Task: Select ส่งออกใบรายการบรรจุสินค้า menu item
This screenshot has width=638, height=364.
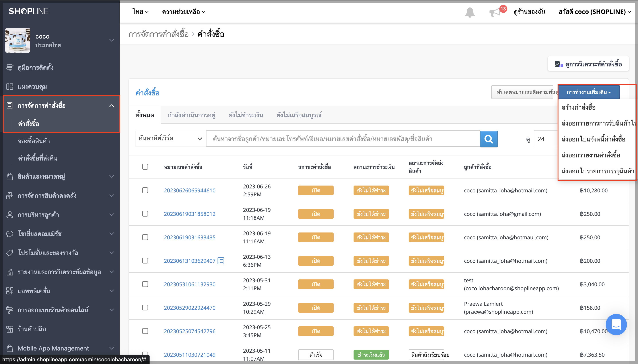Action: pos(598,171)
